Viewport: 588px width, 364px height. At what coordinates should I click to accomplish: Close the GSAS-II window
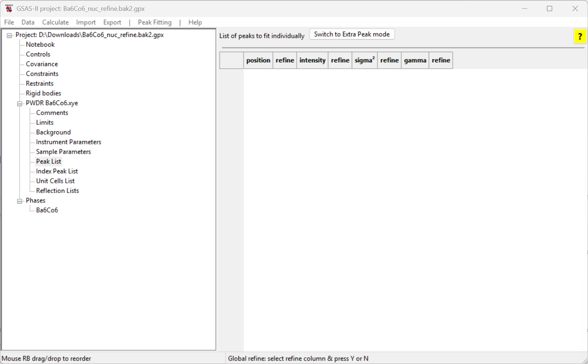point(575,8)
